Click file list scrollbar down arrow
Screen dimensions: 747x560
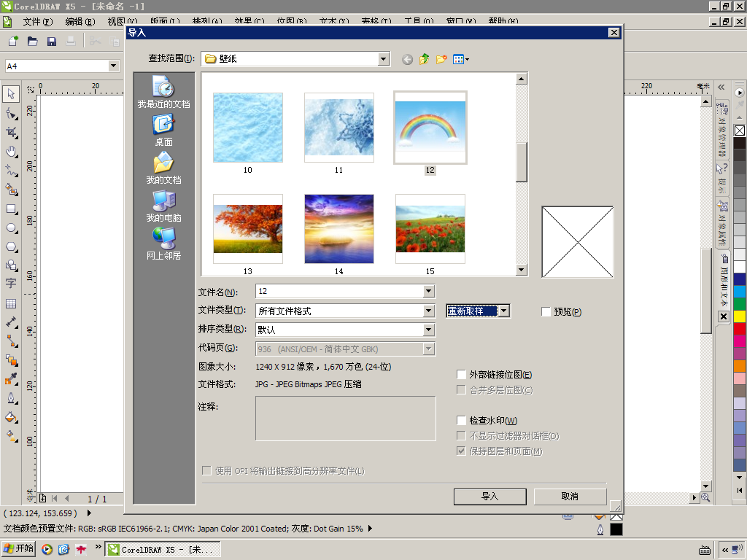click(521, 270)
